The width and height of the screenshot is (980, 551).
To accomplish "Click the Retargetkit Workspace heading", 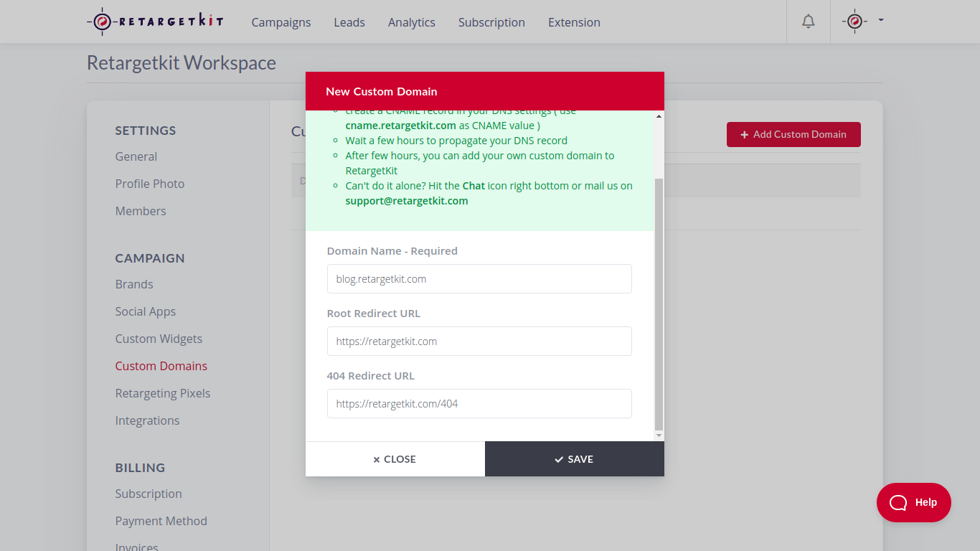I will 182,63.
